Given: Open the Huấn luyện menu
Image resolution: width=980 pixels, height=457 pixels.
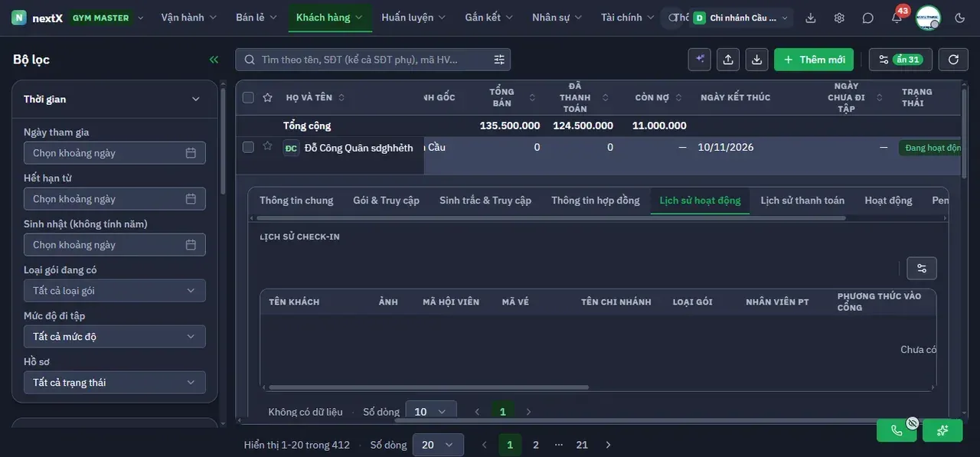Looking at the screenshot, I should tap(414, 18).
